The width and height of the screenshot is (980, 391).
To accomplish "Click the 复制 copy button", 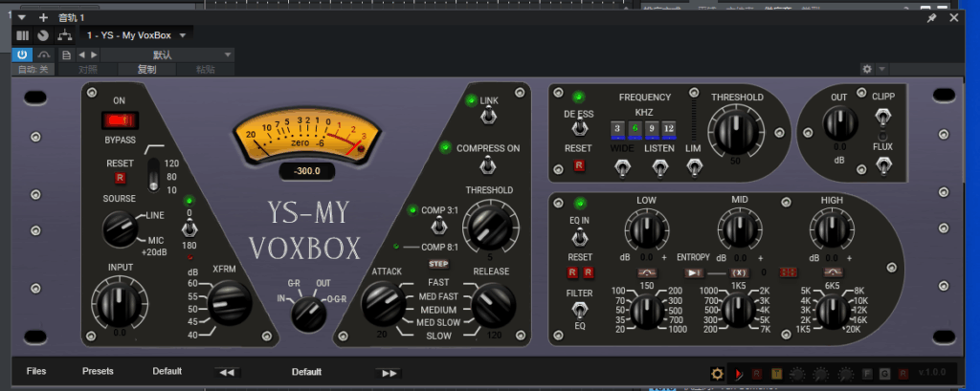I will (x=147, y=70).
